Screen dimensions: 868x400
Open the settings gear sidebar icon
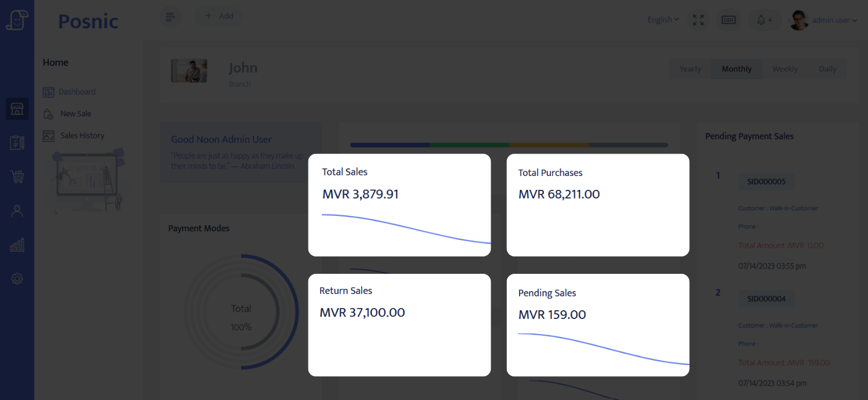point(17,279)
